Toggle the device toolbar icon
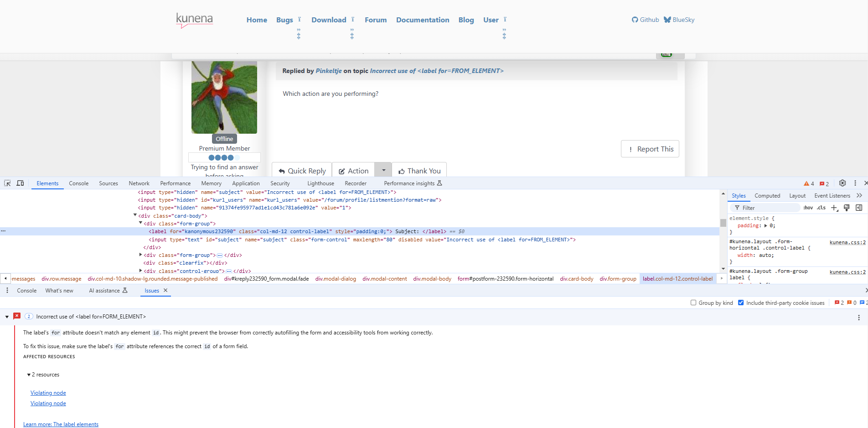868x428 pixels. pos(20,183)
